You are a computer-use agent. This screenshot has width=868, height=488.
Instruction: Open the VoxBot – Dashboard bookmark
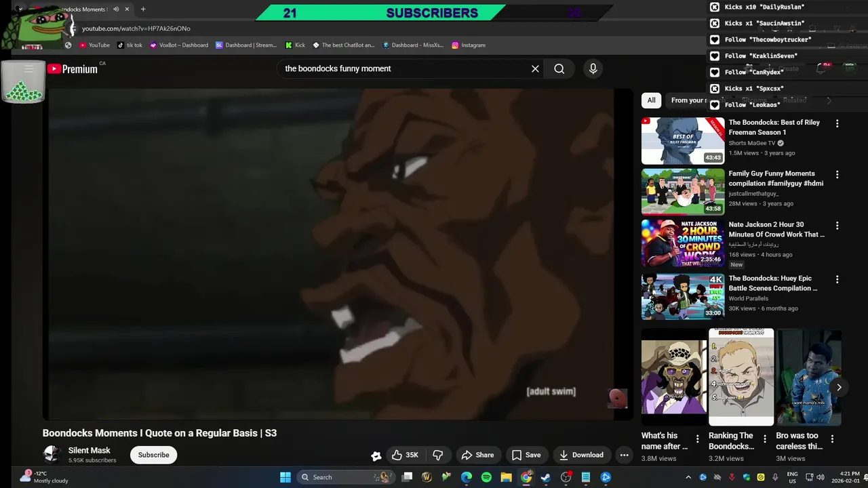pos(179,45)
